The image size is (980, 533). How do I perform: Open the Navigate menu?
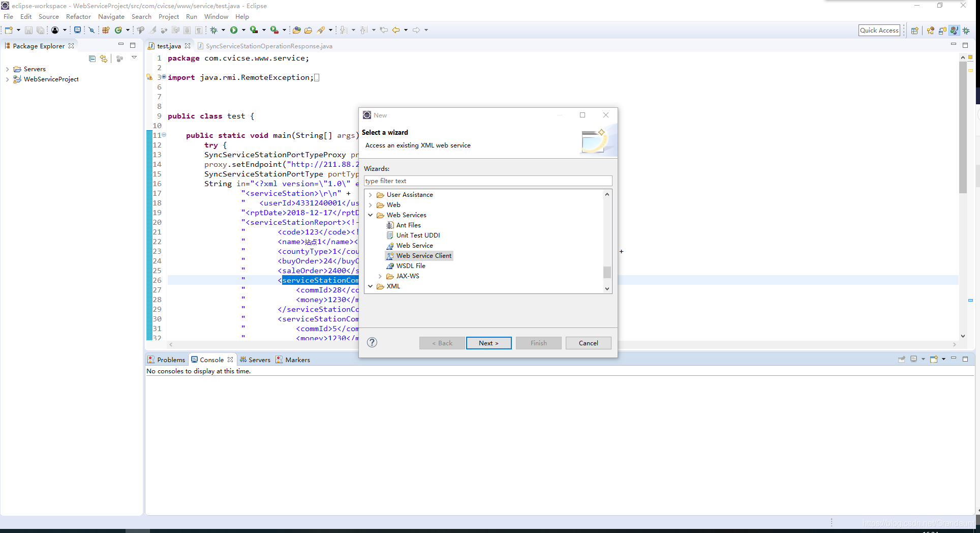coord(111,16)
